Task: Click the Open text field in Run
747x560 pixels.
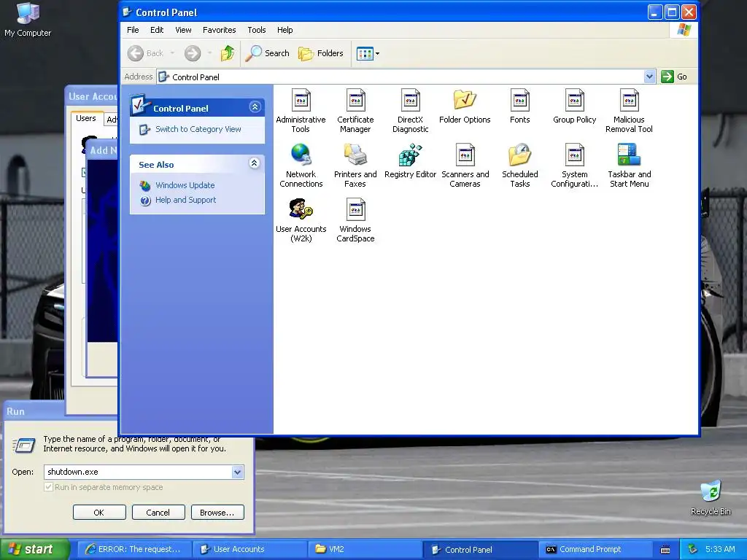Action: [138, 472]
